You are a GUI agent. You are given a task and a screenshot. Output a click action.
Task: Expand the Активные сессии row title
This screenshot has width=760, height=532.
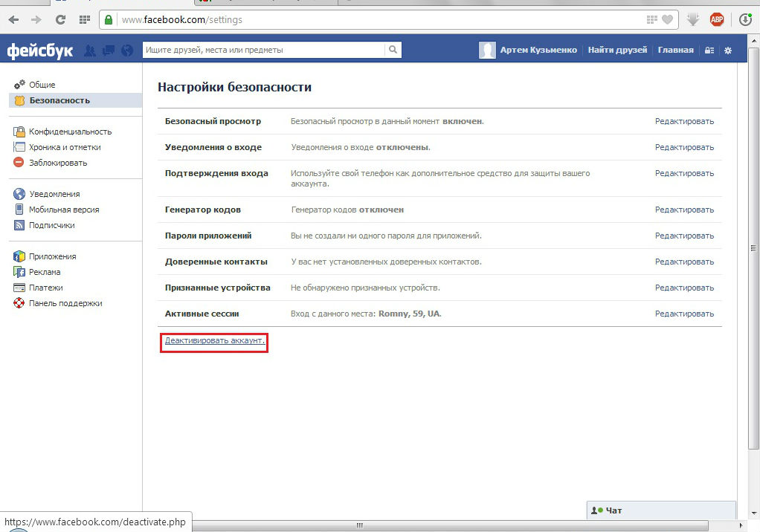(202, 314)
